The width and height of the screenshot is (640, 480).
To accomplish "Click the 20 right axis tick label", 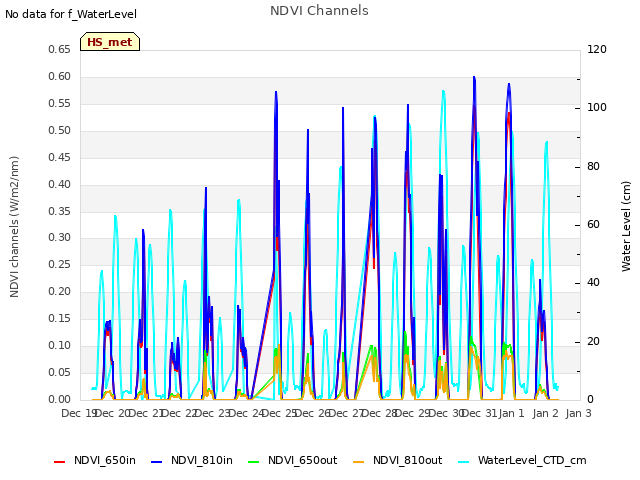I will [x=593, y=341].
